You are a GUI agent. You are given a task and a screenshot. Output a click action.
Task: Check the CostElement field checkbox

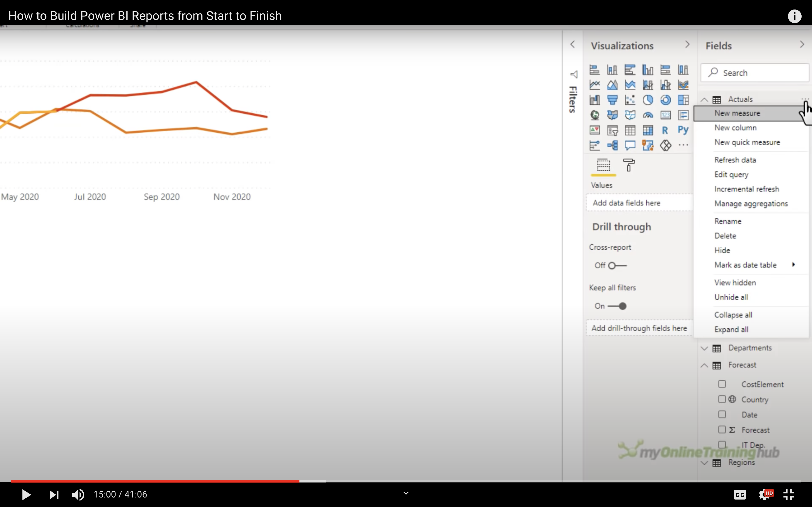[722, 384]
